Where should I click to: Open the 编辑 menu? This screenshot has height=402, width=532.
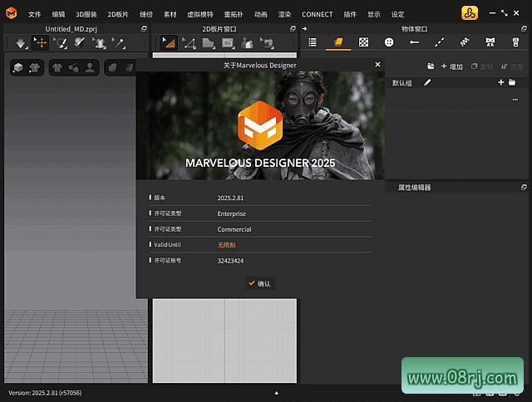[x=58, y=14]
